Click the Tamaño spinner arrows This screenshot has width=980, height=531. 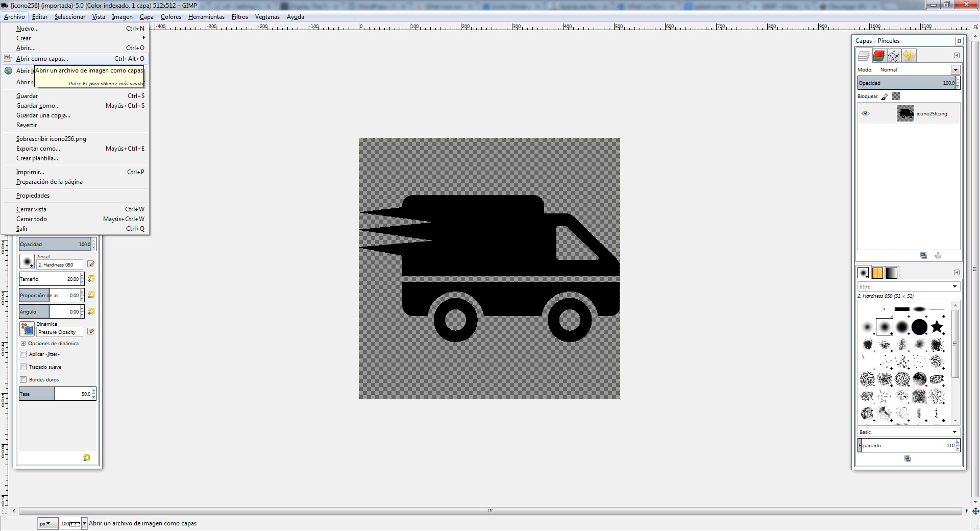[82, 279]
